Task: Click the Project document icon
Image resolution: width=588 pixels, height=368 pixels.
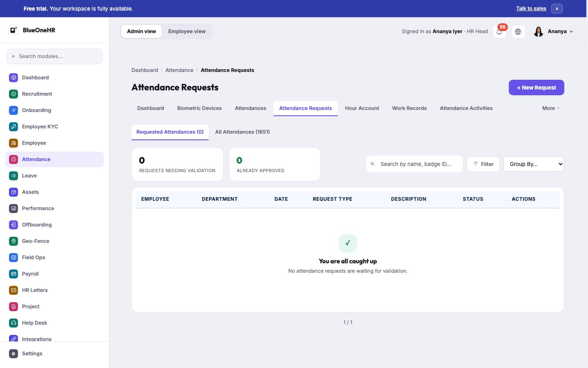Action: 13,306
